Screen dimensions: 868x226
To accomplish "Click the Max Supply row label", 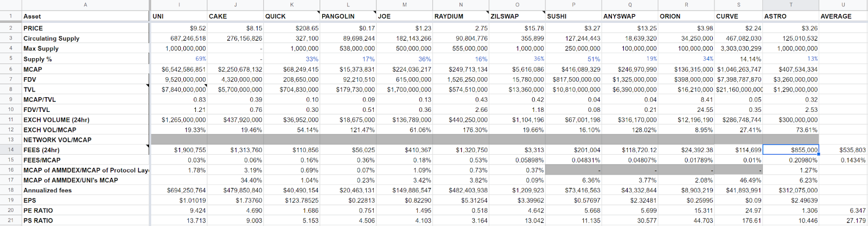I will pyautogui.click(x=85, y=48).
